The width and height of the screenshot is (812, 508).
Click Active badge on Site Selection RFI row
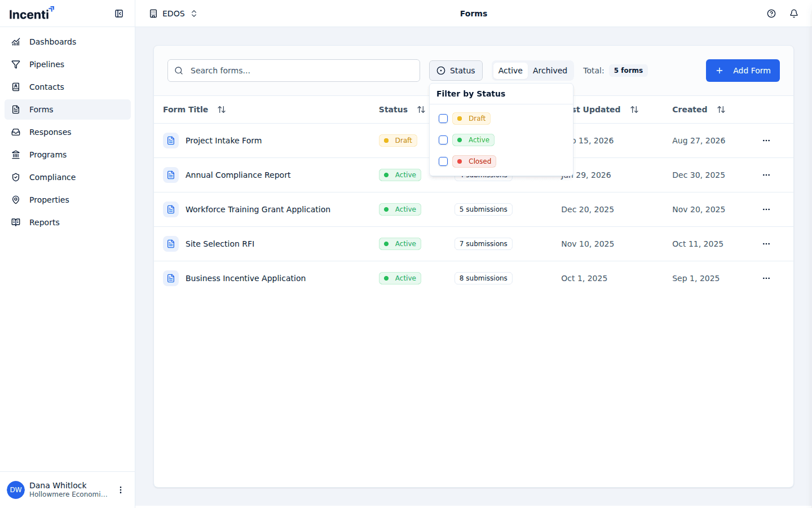[x=400, y=244]
